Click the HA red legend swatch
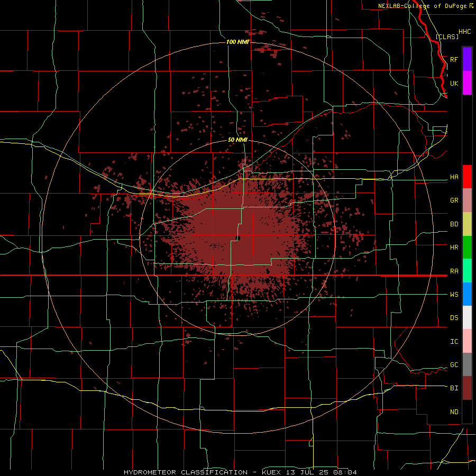The height and width of the screenshot is (476, 476). (x=467, y=177)
